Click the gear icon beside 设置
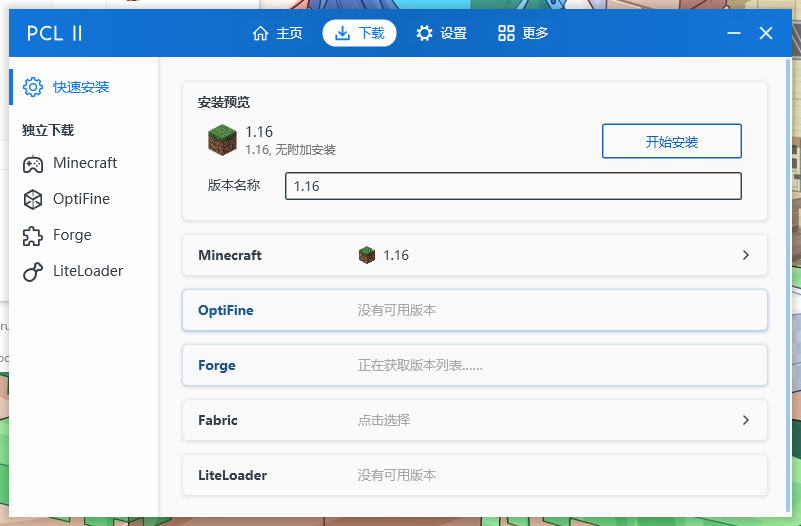Viewport: 801px width, 526px height. click(424, 33)
